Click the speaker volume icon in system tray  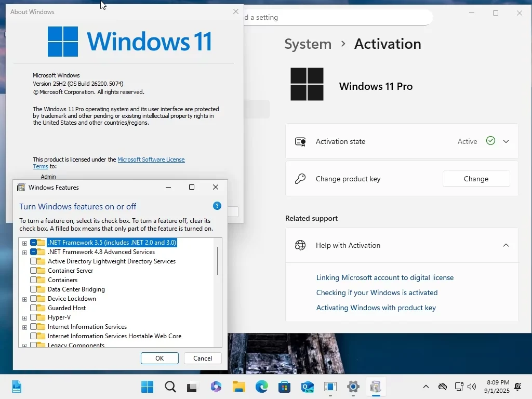[x=472, y=387]
